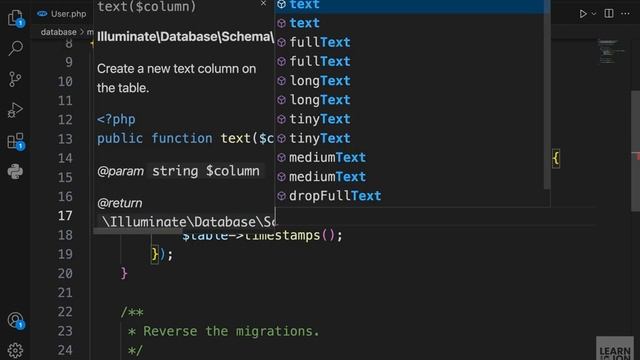
Task: Switch to the User.php tab
Action: 62,13
